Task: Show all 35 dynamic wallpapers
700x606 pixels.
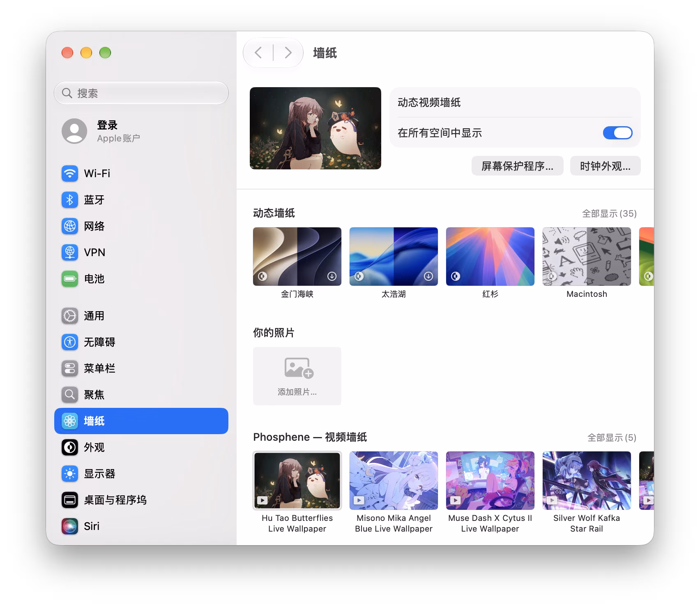Action: coord(609,214)
